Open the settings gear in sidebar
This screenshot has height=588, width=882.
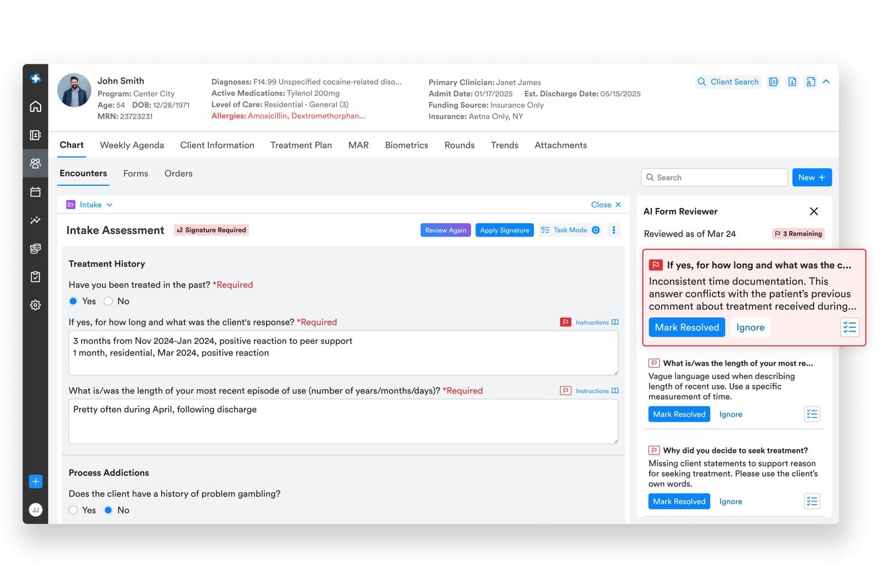[36, 305]
